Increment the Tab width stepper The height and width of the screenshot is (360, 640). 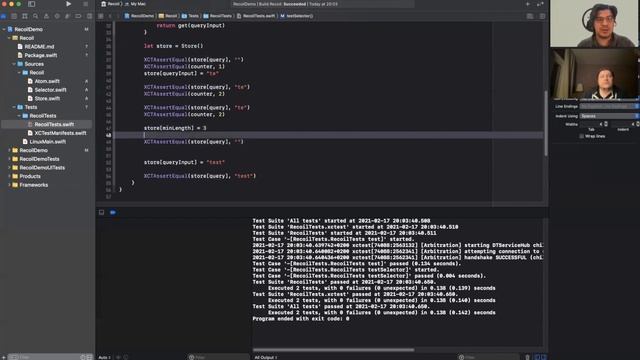pos(606,122)
